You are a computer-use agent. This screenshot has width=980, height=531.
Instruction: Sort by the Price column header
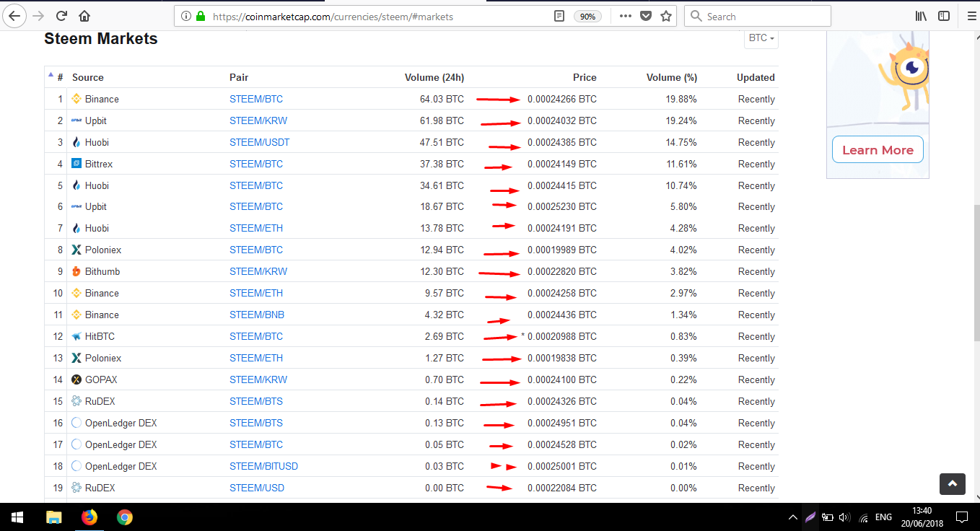585,77
